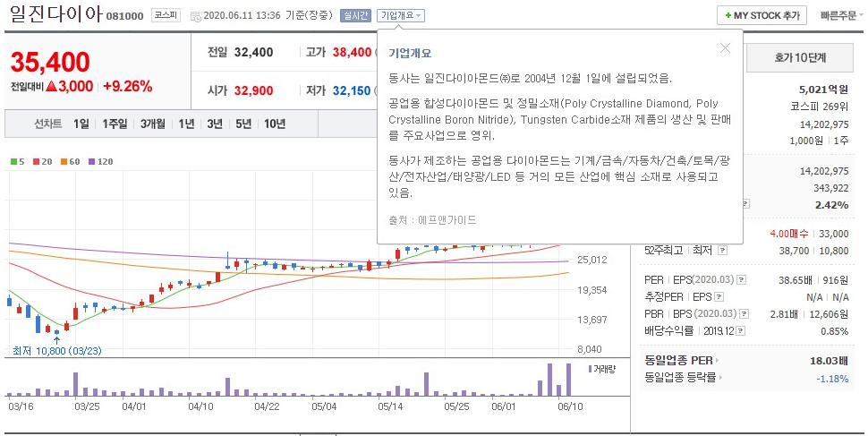The width and height of the screenshot is (868, 436).
Task: Switch chart to 10년 period
Action: (275, 124)
